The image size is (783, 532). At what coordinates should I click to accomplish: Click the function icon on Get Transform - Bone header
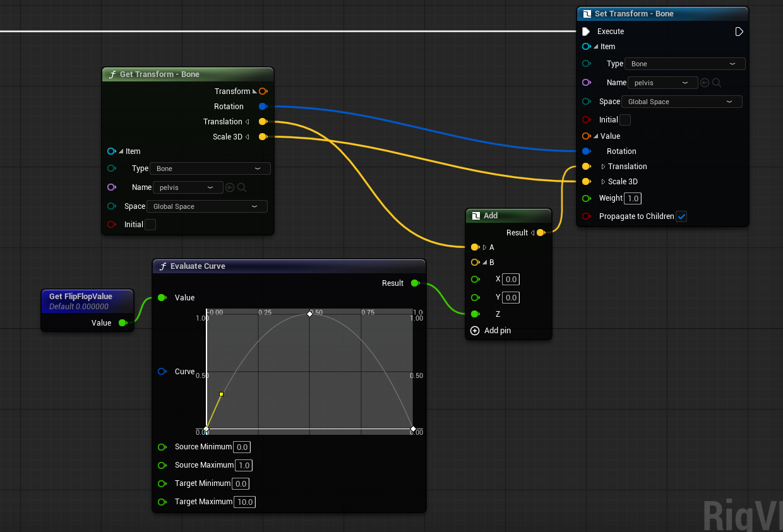tap(112, 74)
